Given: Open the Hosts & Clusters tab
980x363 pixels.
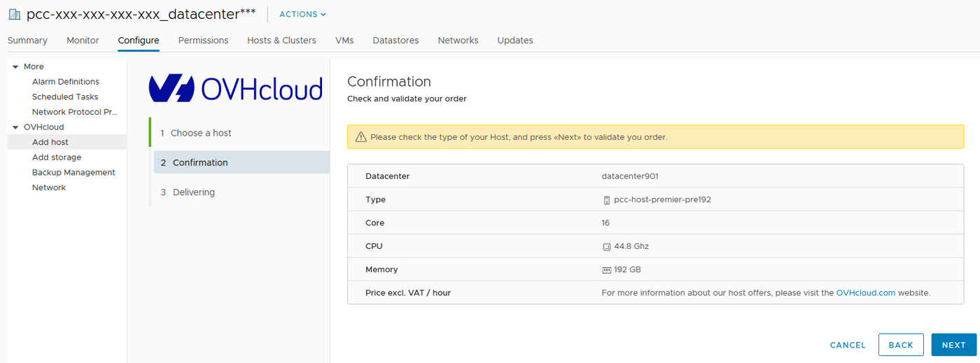Looking at the screenshot, I should (x=281, y=41).
